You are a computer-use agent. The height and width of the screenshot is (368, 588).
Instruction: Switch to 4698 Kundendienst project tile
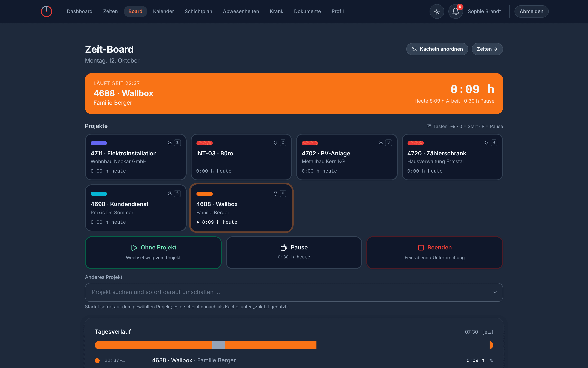(x=136, y=208)
